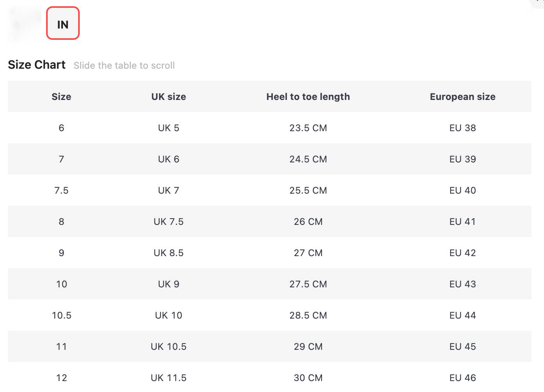This screenshot has width=544, height=392.
Task: Click the 25.5 CM length cell
Action: tap(308, 191)
